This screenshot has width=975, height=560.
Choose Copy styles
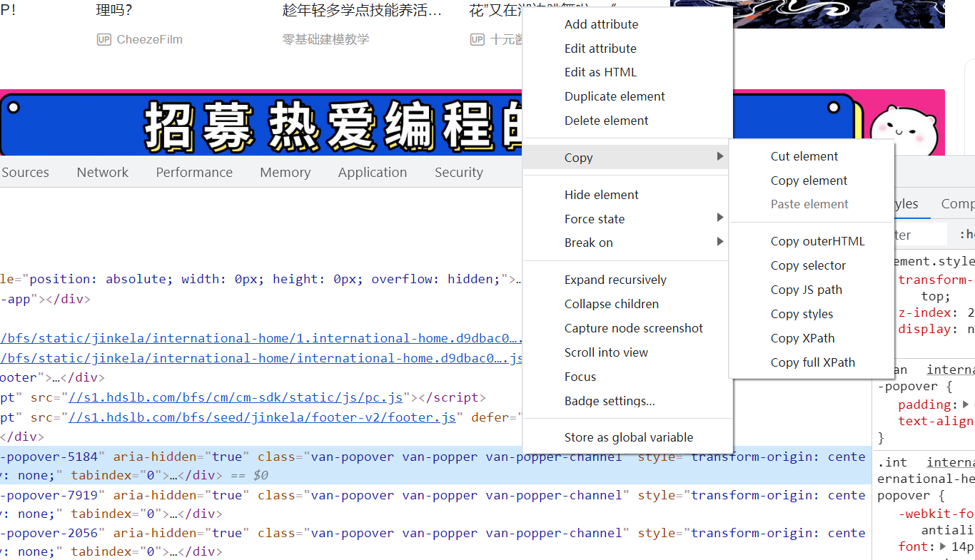pos(812,314)
